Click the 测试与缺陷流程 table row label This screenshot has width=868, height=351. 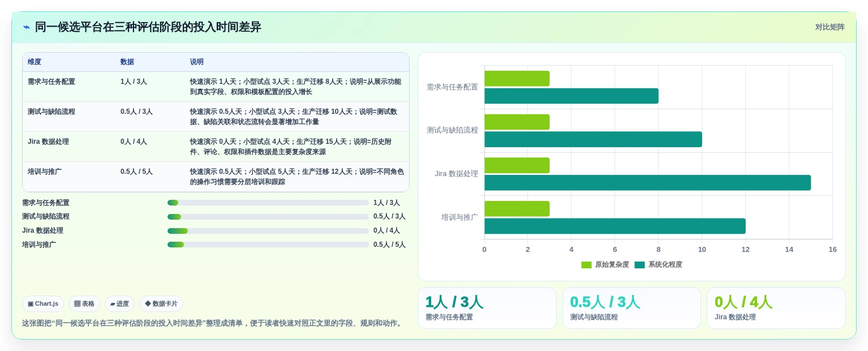tap(51, 112)
